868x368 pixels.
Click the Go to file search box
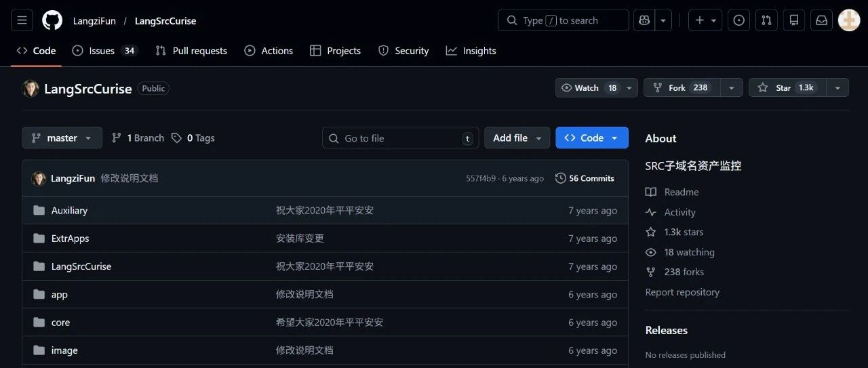pos(400,138)
